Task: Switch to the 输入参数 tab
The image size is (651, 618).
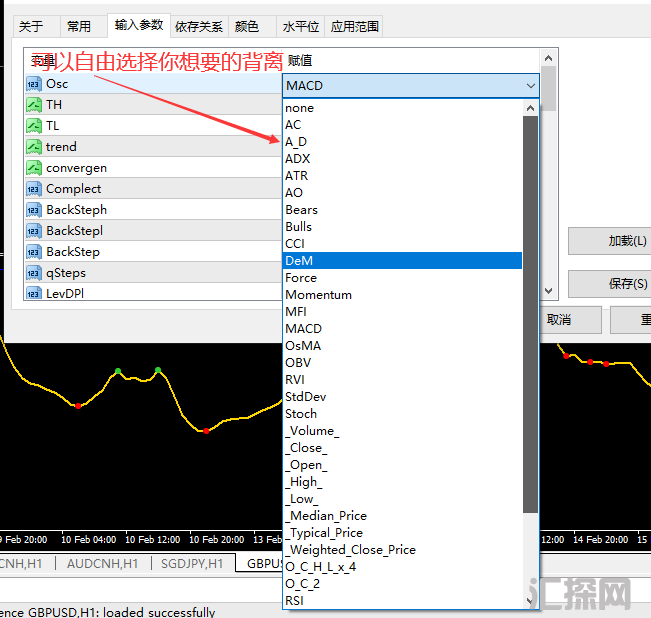Action: (139, 25)
